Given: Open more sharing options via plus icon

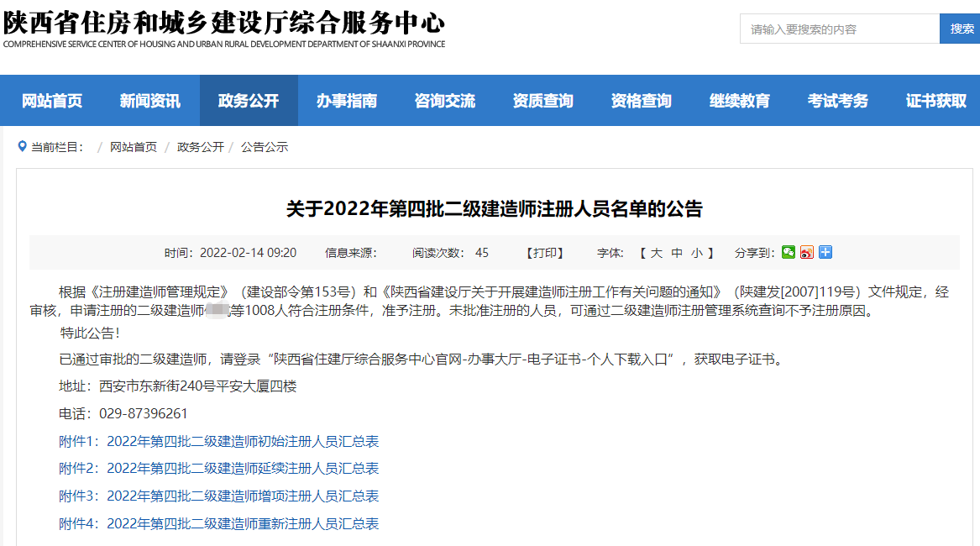Looking at the screenshot, I should [825, 252].
